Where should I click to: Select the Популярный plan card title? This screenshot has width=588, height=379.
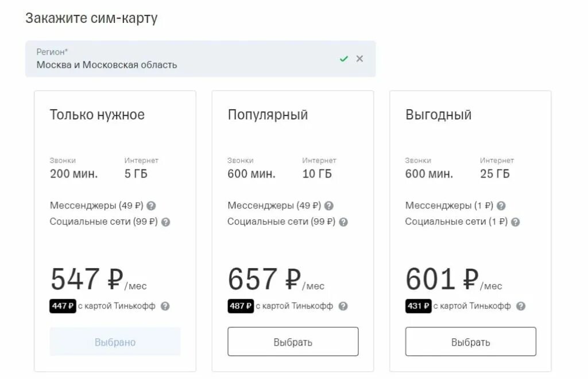tap(268, 115)
